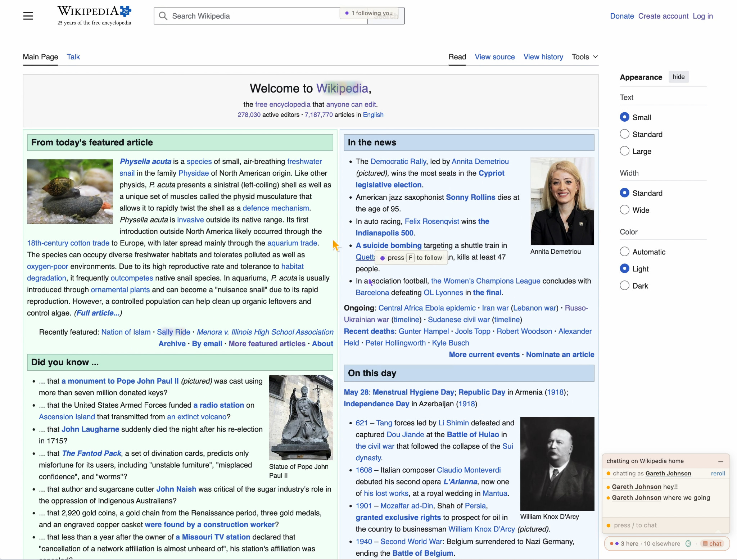This screenshot has height=560, width=737.
Task: Switch to the Talk tab
Action: [73, 57]
